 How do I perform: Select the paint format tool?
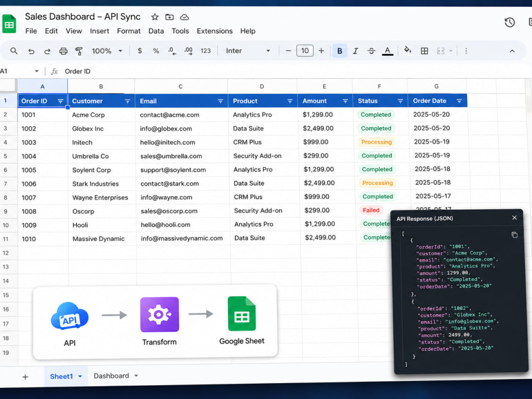(x=79, y=51)
